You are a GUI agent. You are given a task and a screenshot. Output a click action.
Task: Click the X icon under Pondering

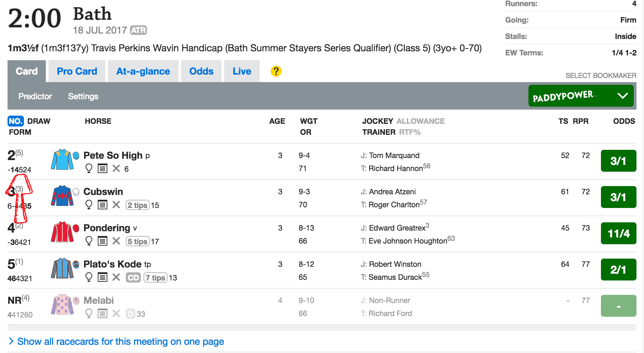[x=116, y=241]
